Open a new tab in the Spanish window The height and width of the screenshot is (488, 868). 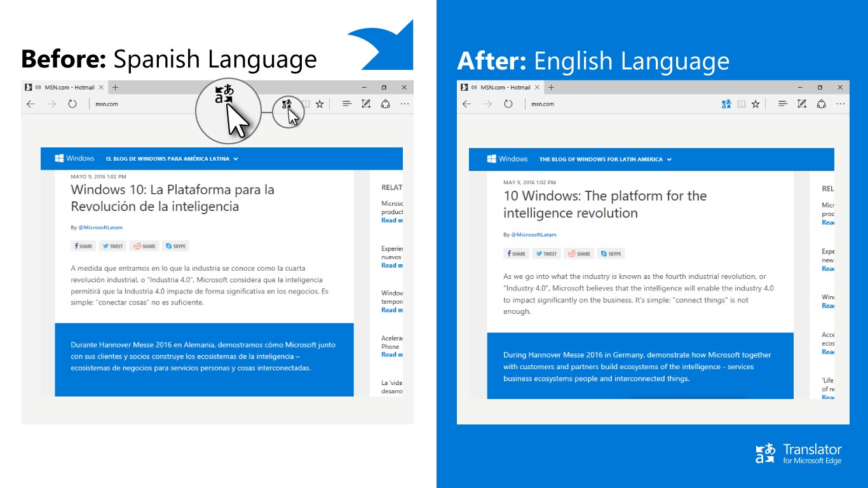[x=115, y=87]
